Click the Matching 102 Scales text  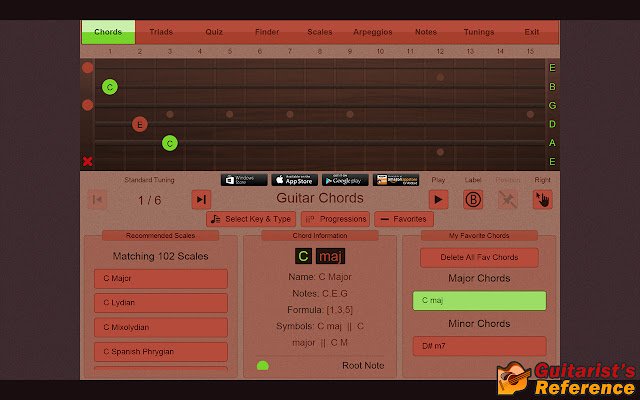[161, 256]
